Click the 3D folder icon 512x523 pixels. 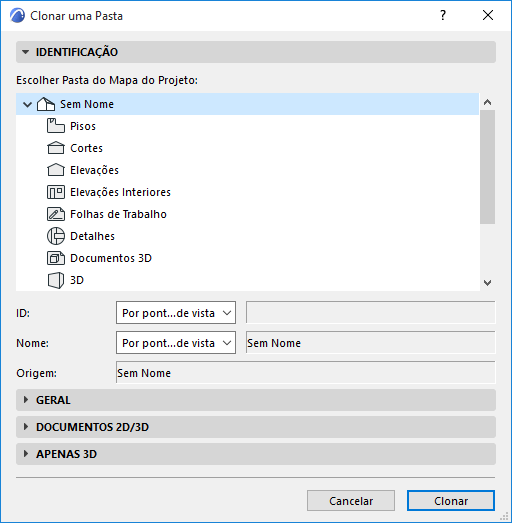click(56, 280)
